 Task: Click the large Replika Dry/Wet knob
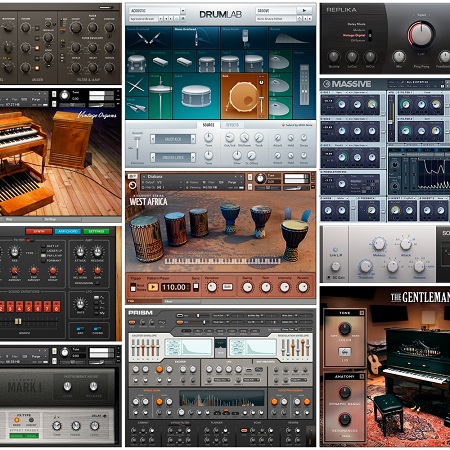click(x=421, y=34)
